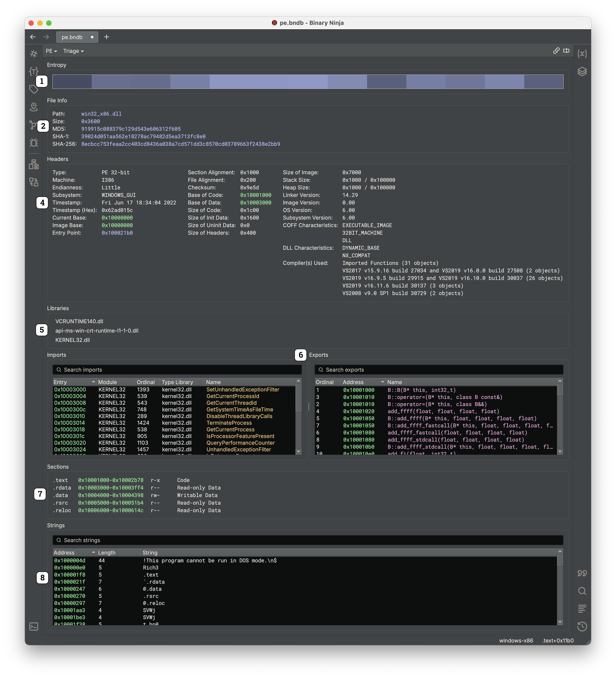This screenshot has width=616, height=678.
Task: Click the .text+0x11b0 status entry
Action: pos(558,640)
